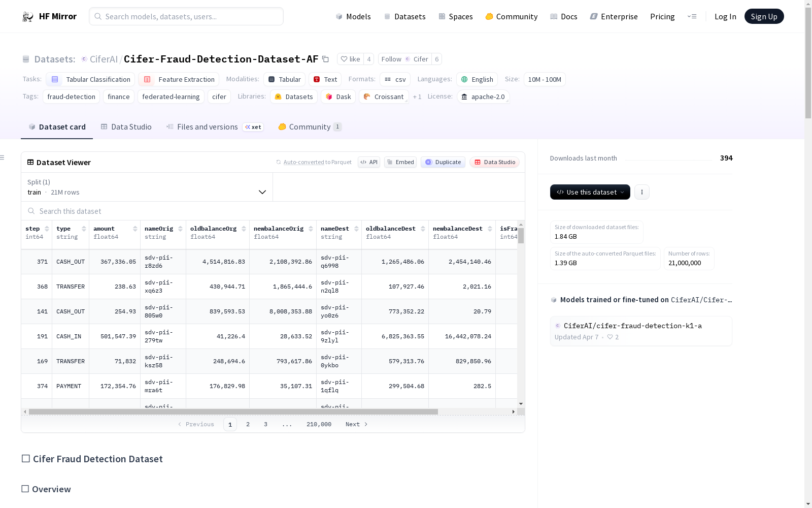Open the Files and versions tab
Screen dimensions: 812x508
(215, 127)
